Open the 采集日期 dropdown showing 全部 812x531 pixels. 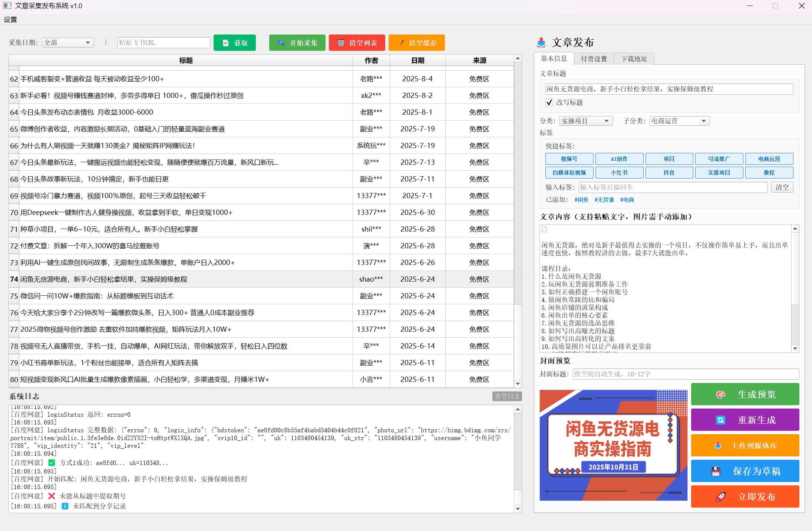tap(67, 42)
